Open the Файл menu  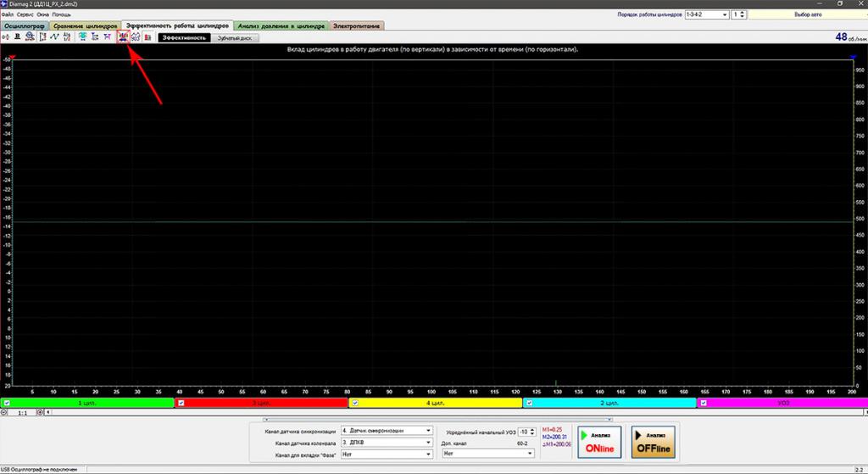pyautogui.click(x=7, y=14)
